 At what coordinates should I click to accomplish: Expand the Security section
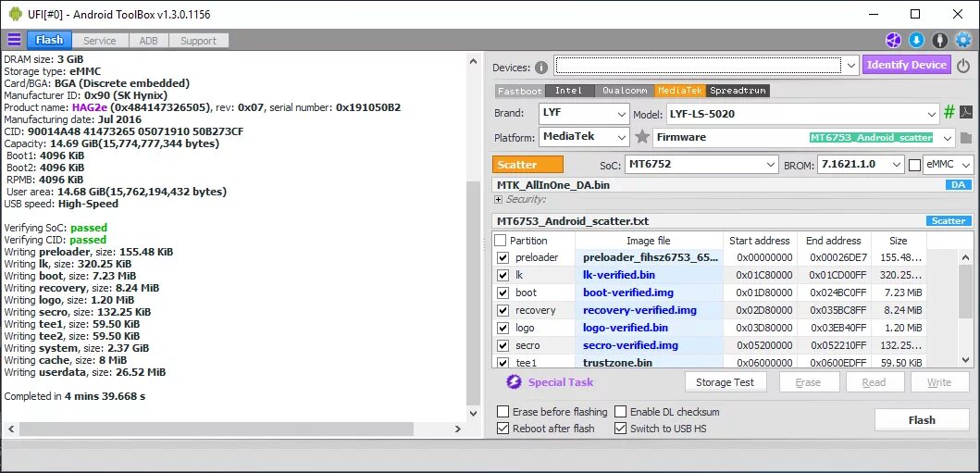[498, 199]
